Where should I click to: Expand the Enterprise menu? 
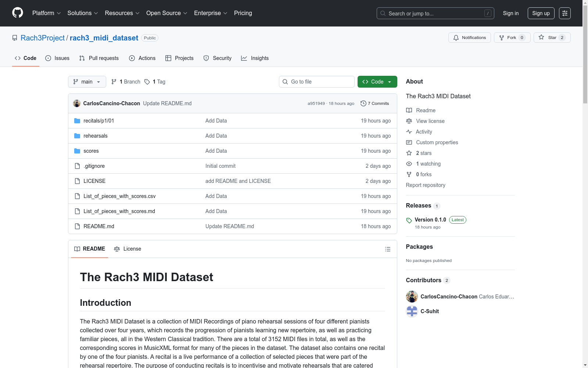[x=211, y=13]
